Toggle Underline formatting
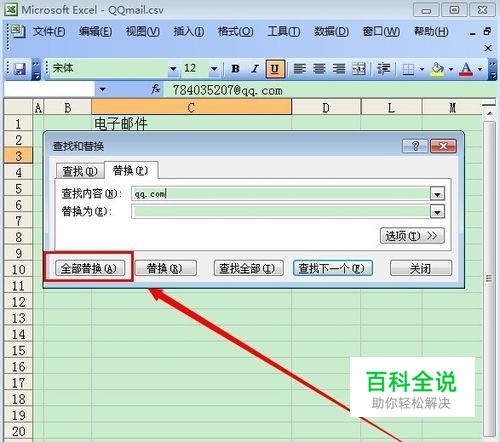The height and width of the screenshot is (442, 500). pyautogui.click(x=275, y=69)
